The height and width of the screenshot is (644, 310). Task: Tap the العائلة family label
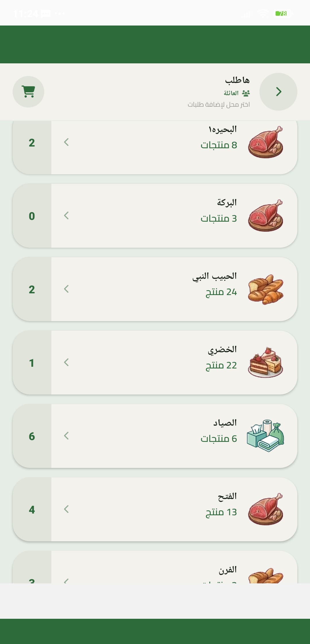[231, 93]
